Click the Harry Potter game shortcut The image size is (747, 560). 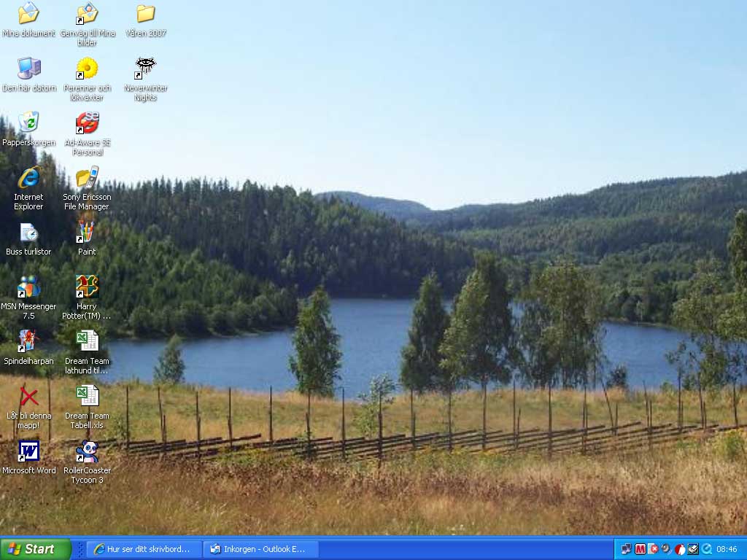click(87, 287)
